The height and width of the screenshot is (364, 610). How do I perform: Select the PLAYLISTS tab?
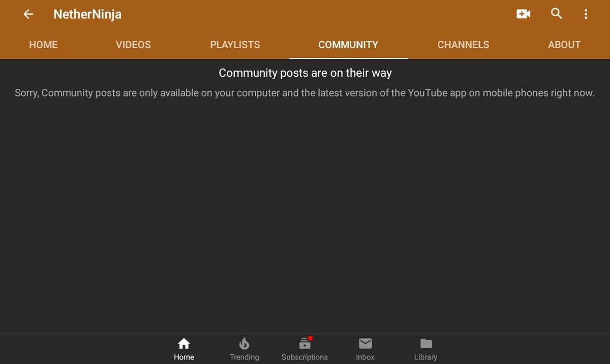click(235, 45)
